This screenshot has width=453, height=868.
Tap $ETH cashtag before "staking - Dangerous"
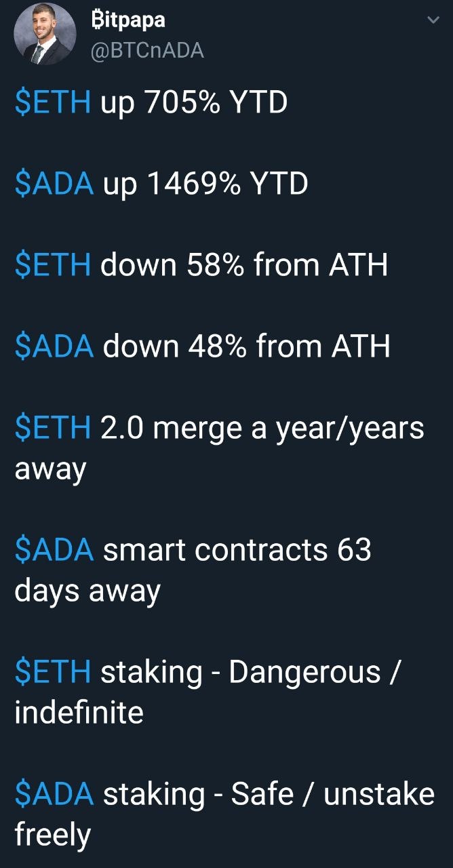tap(53, 672)
